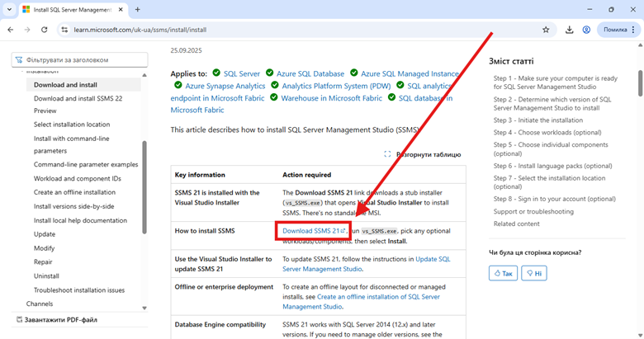The width and height of the screenshot is (644, 339).
Task: Open Analytics Platform System (PDW) link
Action: tap(336, 86)
